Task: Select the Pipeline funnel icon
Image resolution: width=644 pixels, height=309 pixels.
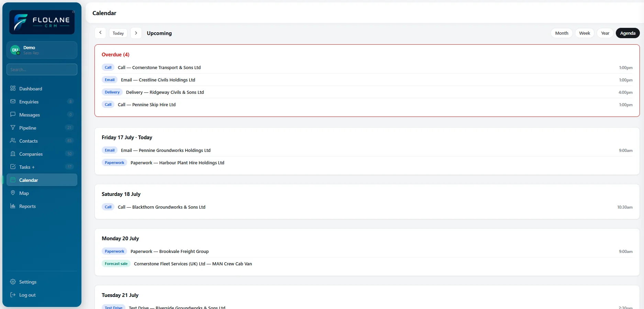Action: (x=13, y=128)
